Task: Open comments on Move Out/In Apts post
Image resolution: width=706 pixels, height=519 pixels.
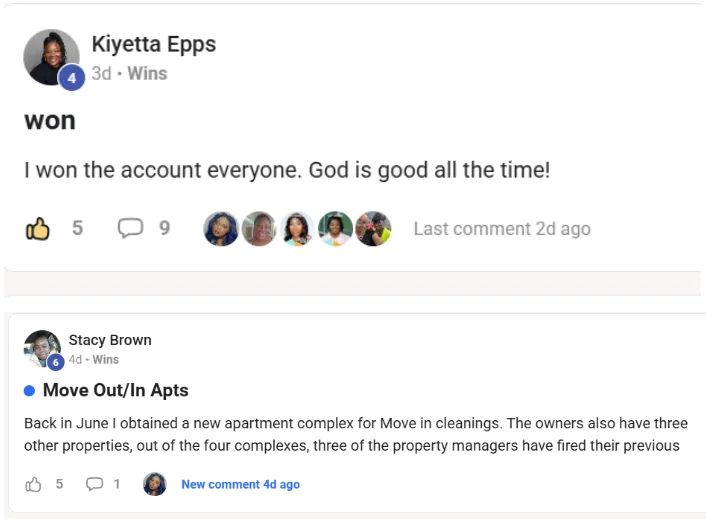Action: pos(95,484)
